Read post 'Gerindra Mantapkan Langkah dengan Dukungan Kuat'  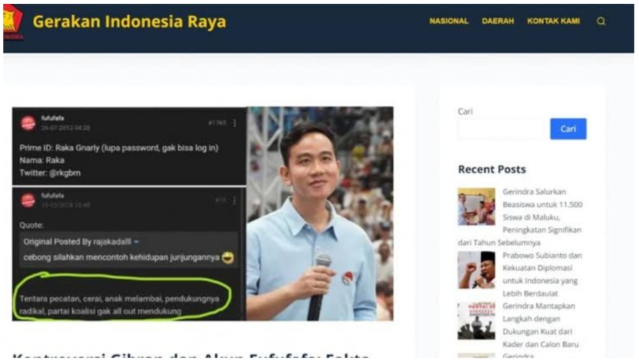[540, 325]
